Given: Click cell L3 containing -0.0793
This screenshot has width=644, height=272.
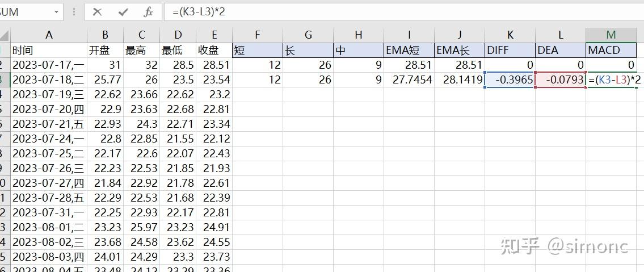Looking at the screenshot, I should [560, 80].
